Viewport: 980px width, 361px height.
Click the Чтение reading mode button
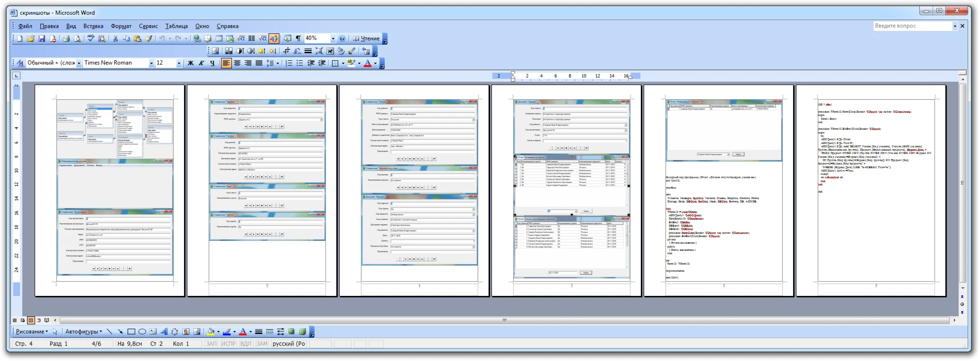tap(366, 38)
